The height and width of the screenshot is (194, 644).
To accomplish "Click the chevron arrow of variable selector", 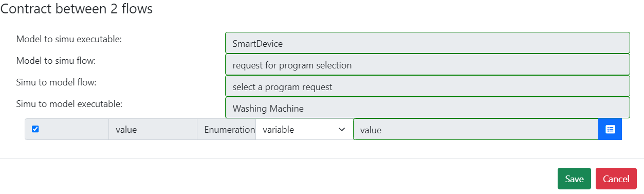I will (x=342, y=130).
